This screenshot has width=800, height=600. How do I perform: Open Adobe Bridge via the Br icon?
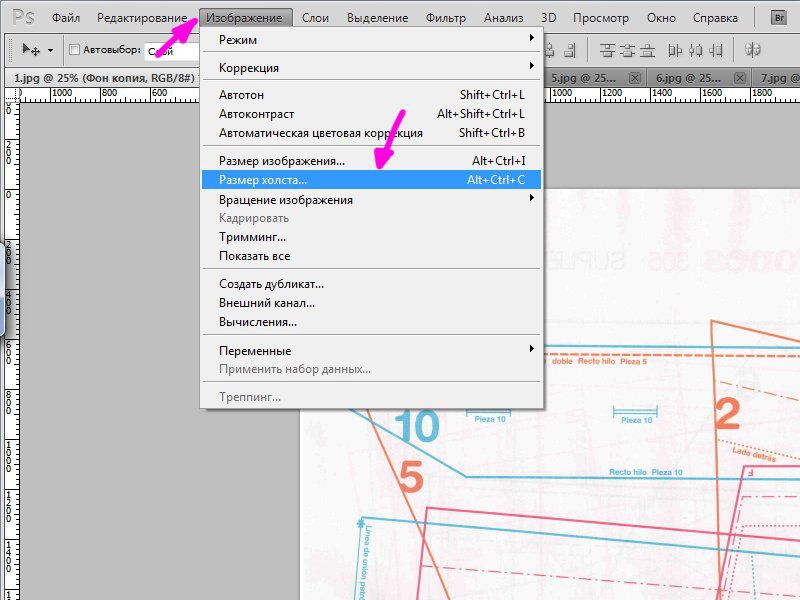[x=779, y=18]
